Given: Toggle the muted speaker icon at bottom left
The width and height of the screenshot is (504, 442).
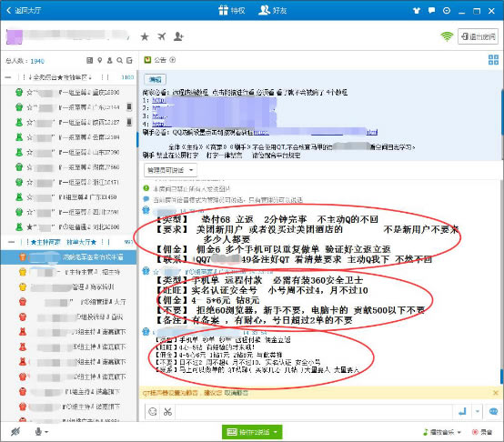Looking at the screenshot, I should (x=15, y=432).
